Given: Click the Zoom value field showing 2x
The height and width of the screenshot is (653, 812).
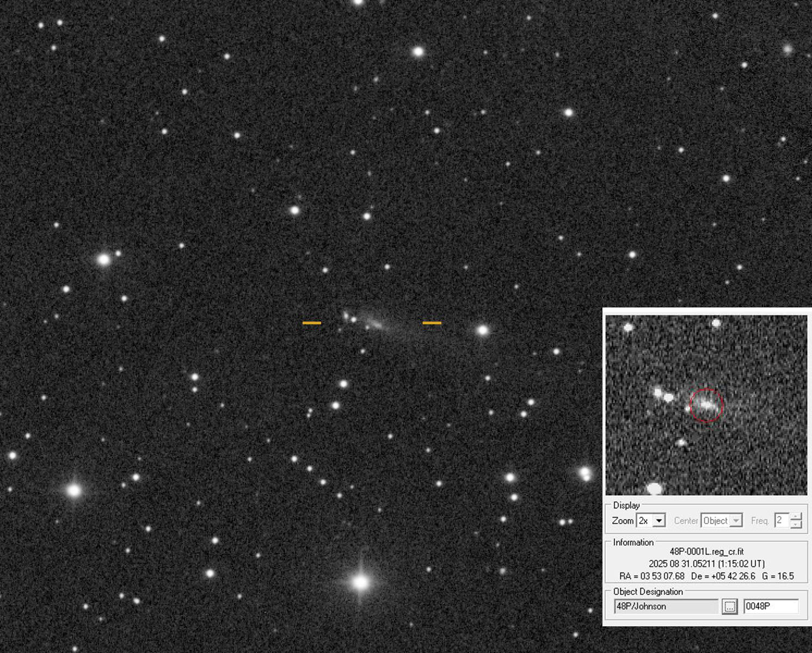Looking at the screenshot, I should (x=644, y=521).
